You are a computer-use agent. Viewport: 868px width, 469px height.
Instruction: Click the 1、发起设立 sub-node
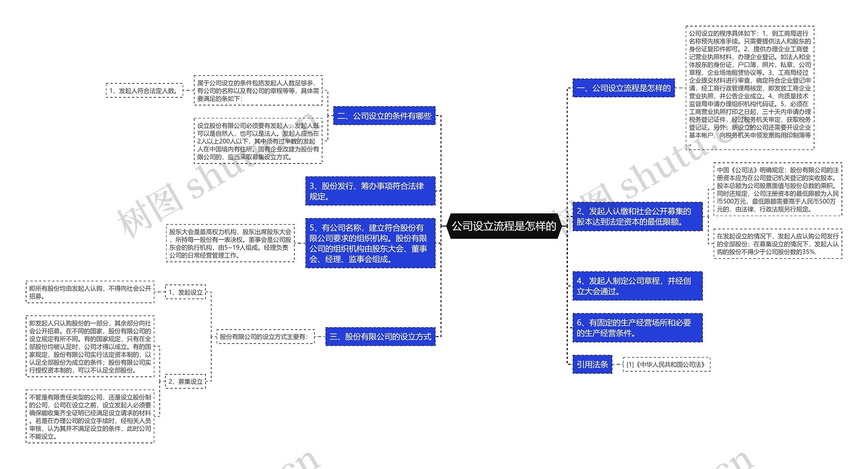tap(185, 292)
